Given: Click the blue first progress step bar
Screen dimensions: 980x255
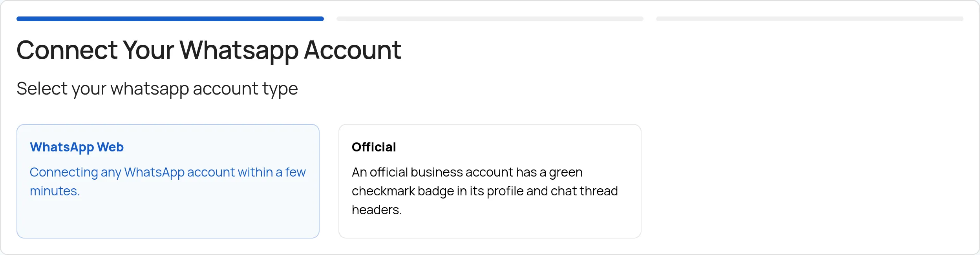Looking at the screenshot, I should pos(170,19).
